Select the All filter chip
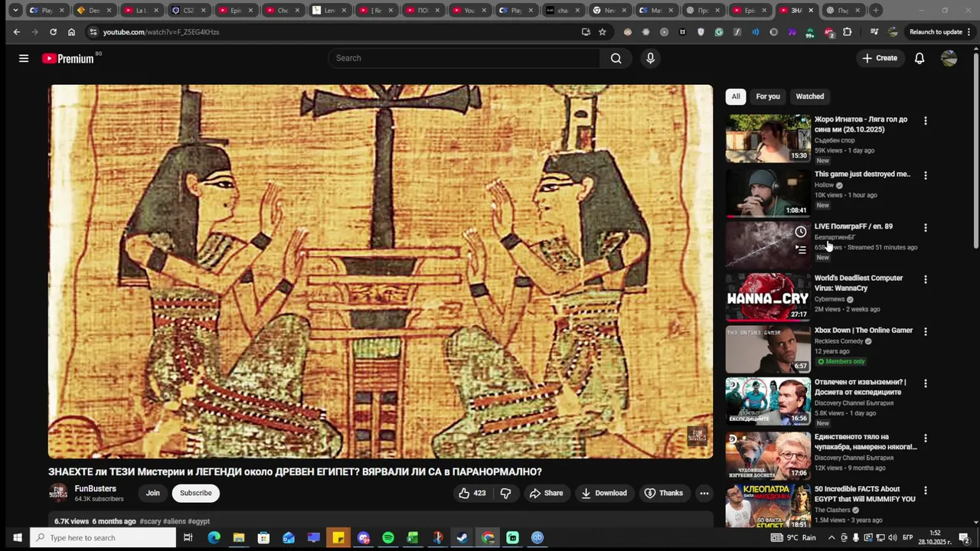This screenshot has width=980, height=551. tap(735, 96)
